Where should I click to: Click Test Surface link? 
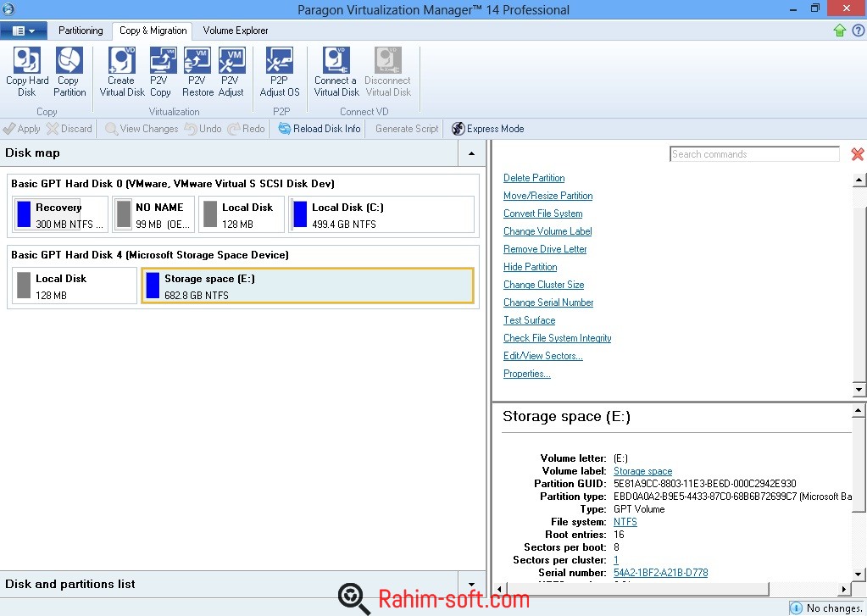529,320
